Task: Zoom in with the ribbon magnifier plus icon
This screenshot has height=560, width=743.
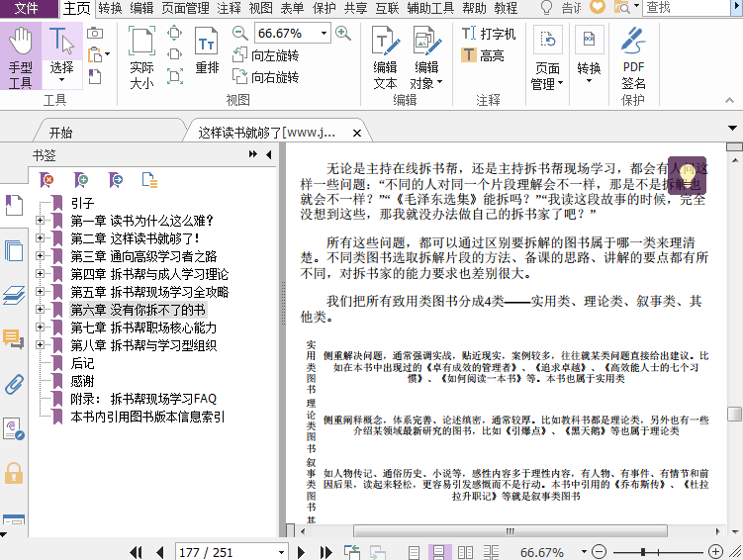Action: [x=343, y=33]
